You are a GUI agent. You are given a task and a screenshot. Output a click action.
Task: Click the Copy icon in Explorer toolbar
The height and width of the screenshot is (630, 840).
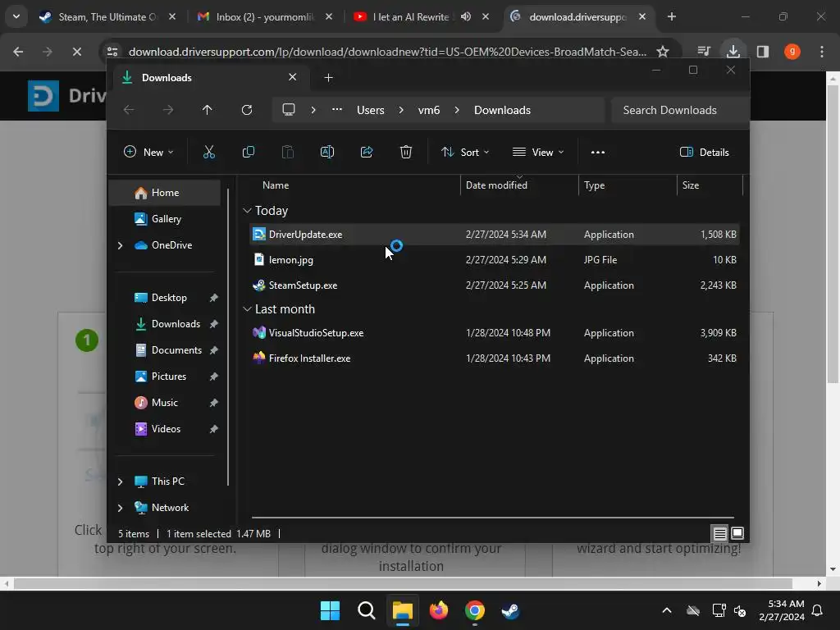tap(248, 152)
